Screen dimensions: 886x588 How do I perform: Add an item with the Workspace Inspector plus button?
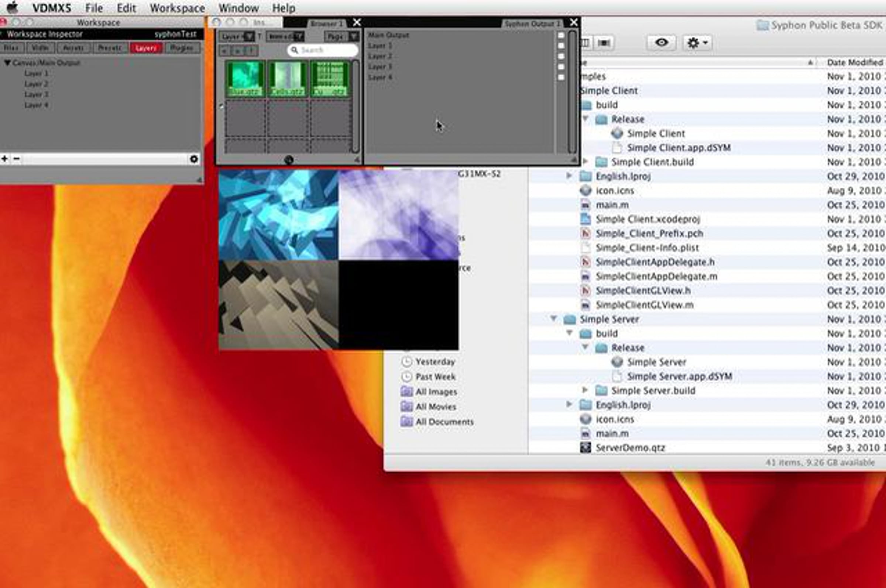click(x=5, y=159)
